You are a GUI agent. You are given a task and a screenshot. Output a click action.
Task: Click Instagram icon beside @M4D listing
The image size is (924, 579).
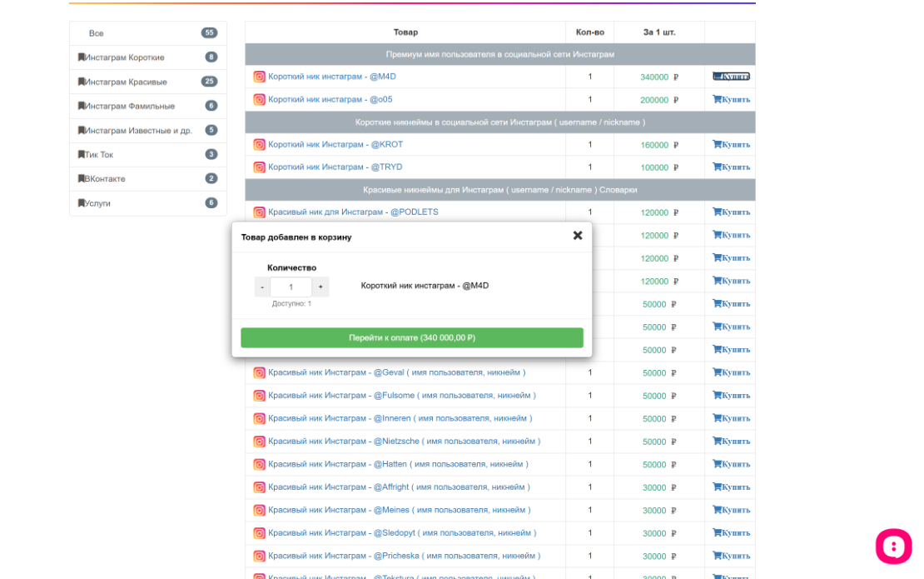(x=259, y=77)
